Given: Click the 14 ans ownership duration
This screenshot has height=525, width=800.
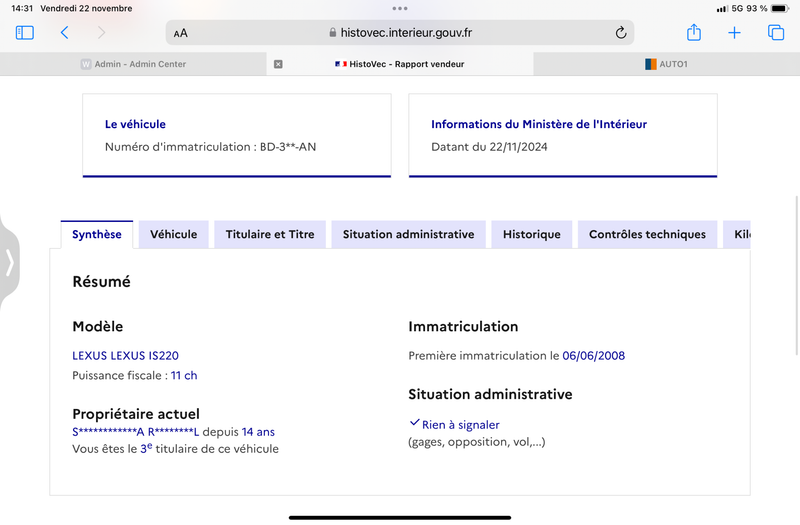Looking at the screenshot, I should (258, 432).
